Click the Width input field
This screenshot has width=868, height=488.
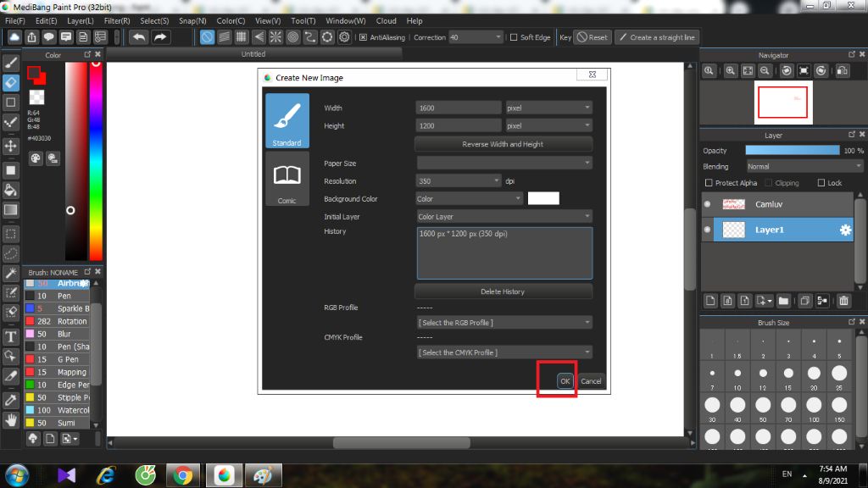tap(459, 108)
